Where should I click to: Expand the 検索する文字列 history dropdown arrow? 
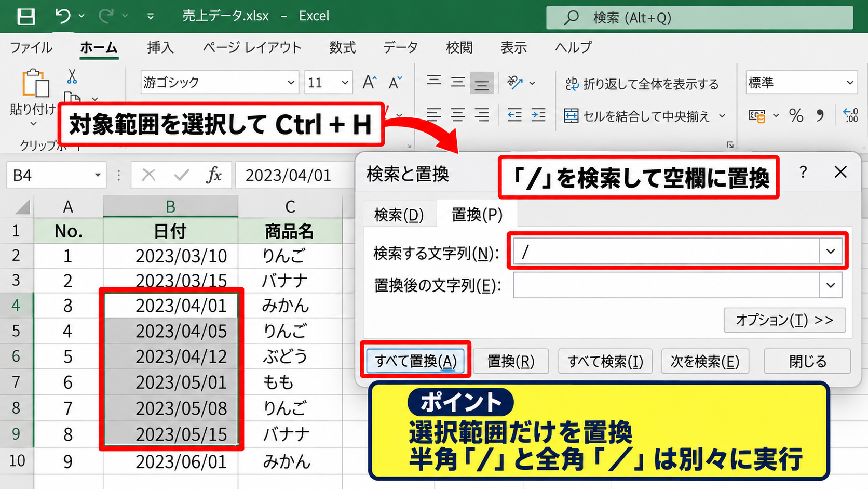[x=831, y=252]
